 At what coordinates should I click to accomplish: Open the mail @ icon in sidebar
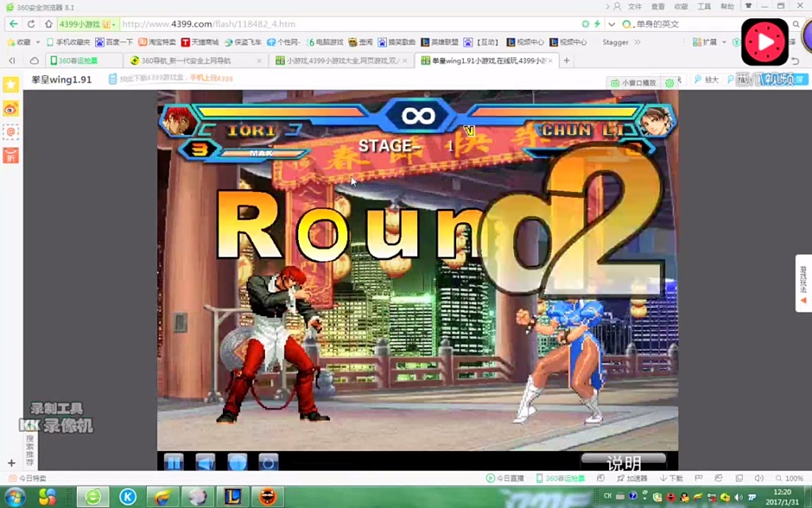click(11, 133)
